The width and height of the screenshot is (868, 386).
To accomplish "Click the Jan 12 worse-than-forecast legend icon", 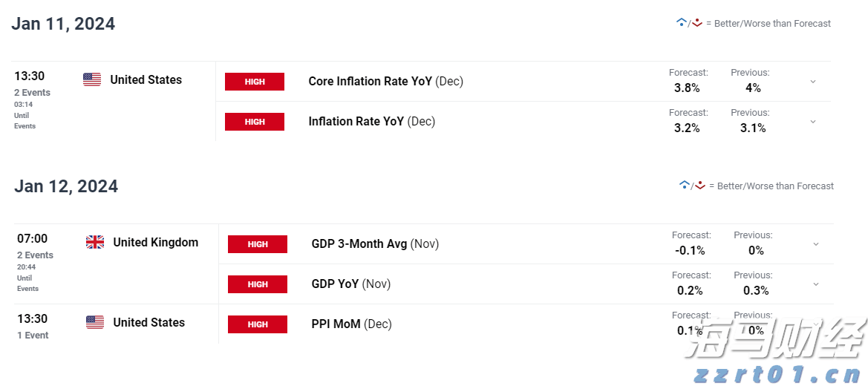I will (699, 186).
